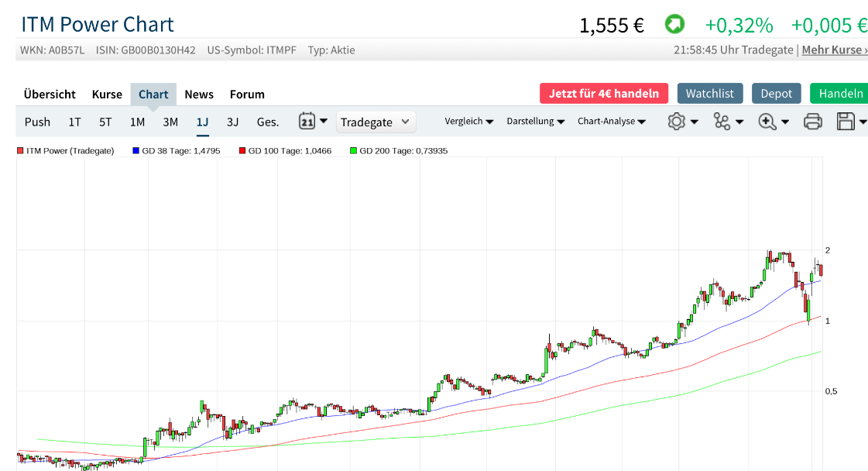Open the chart settings gear icon
The height and width of the screenshot is (471, 868).
678,122
